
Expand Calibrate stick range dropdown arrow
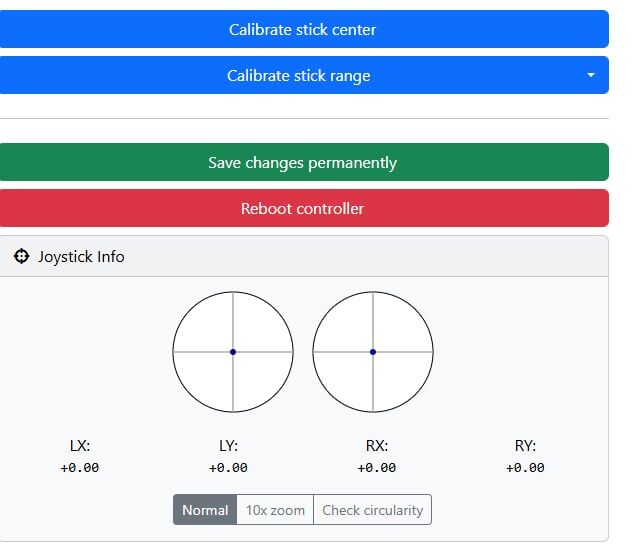click(x=590, y=76)
